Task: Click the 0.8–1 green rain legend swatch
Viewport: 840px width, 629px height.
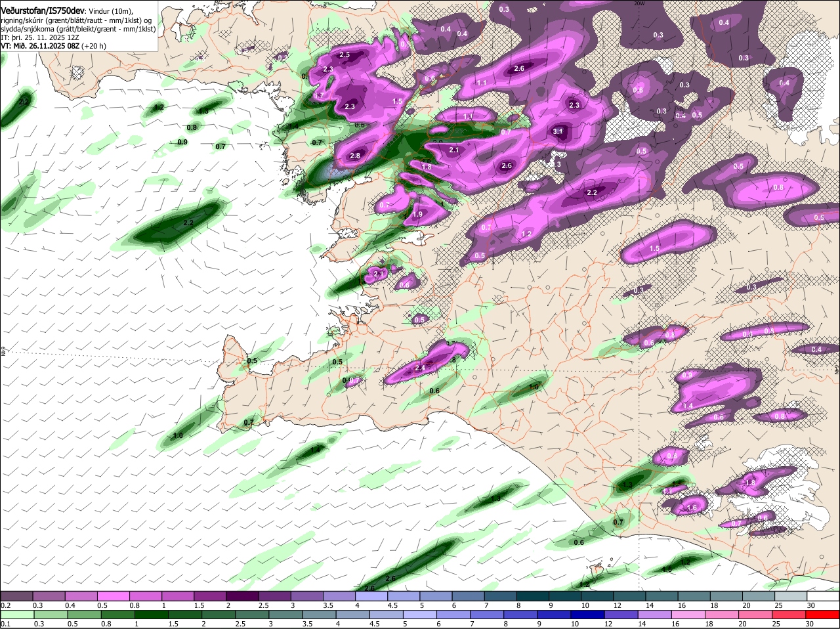Action: (118, 614)
